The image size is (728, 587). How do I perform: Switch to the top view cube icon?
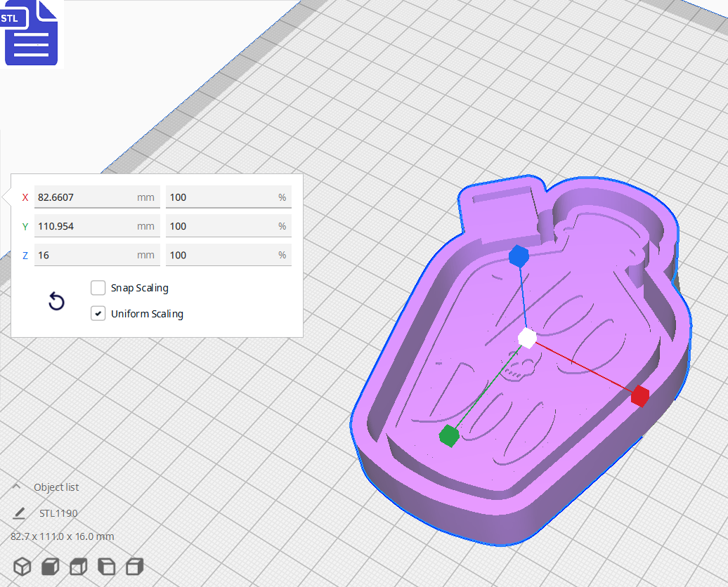coord(78,567)
